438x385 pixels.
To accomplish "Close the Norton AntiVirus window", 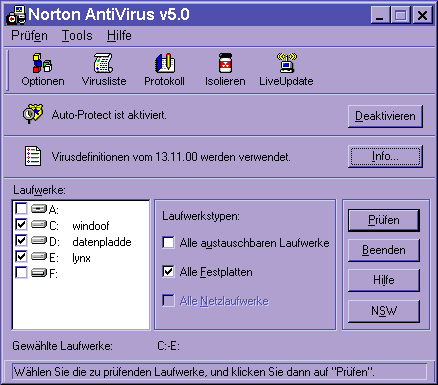I will tap(422, 15).
